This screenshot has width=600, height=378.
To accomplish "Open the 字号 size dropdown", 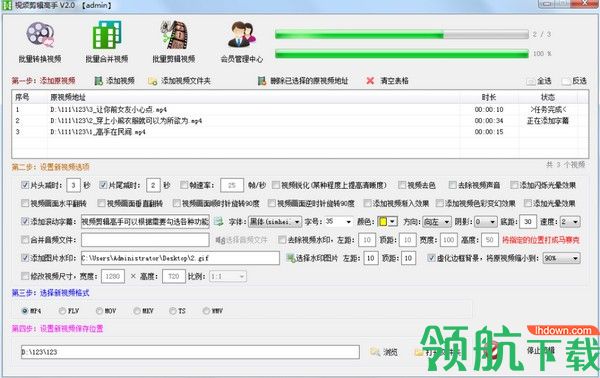I will 339,222.
